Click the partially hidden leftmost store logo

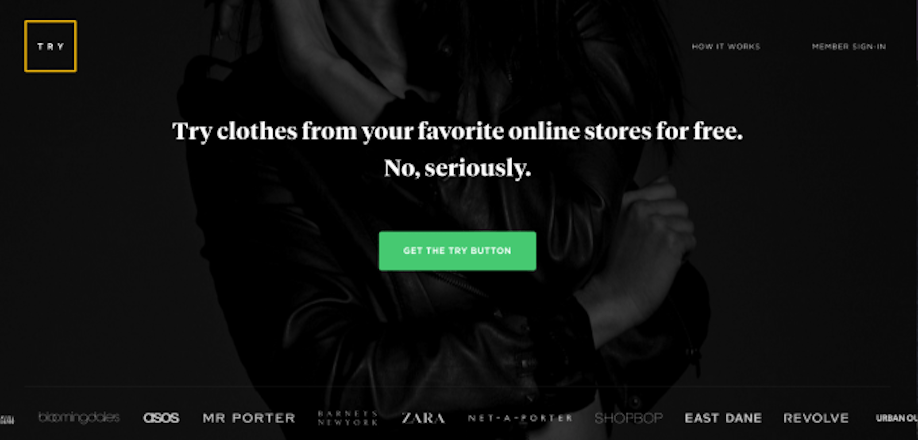[7, 419]
